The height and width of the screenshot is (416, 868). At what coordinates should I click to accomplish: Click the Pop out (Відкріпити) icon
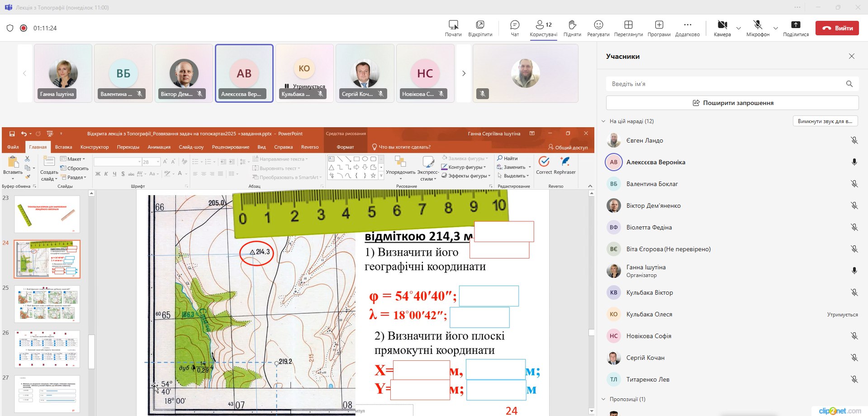pos(480,25)
